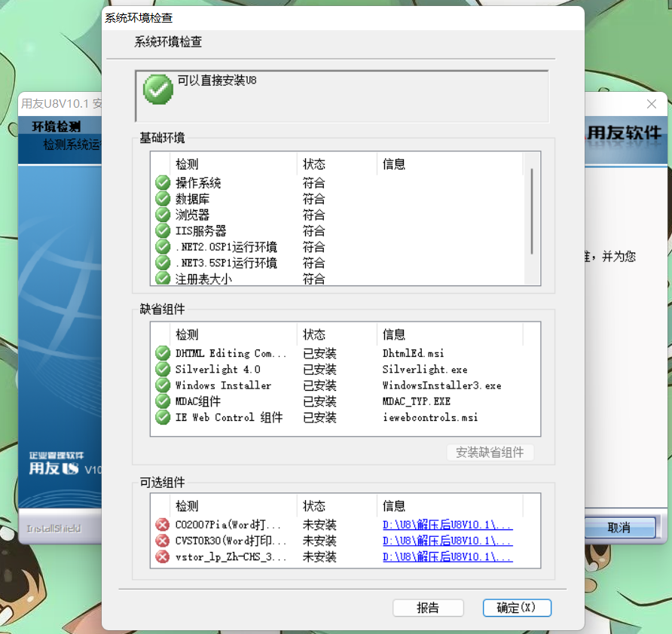Click the 信息 column header in 可选组件

tap(450, 506)
